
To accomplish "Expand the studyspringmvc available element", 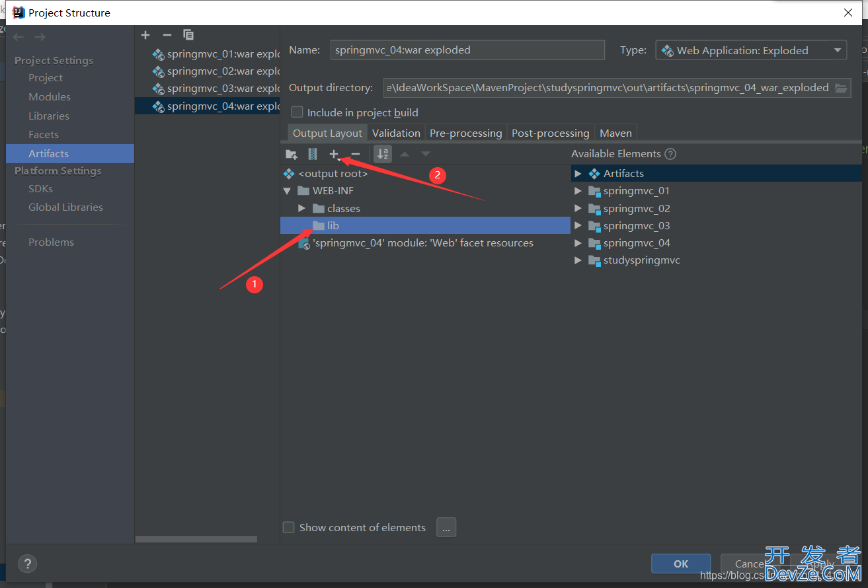I will click(x=578, y=260).
